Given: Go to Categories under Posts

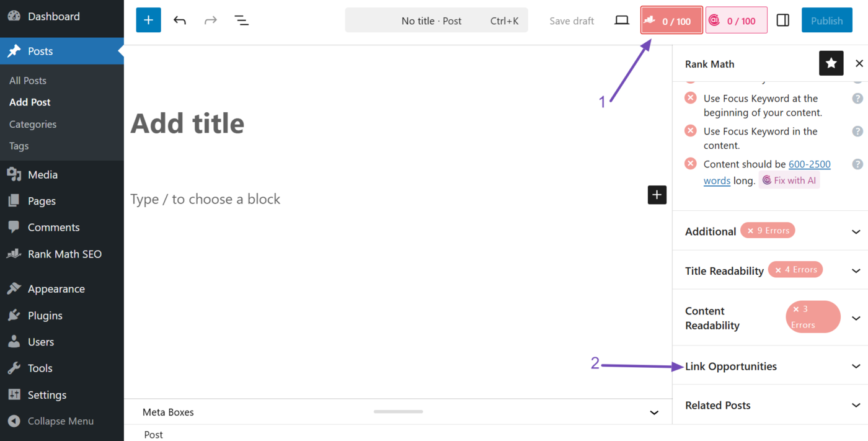Looking at the screenshot, I should (33, 124).
